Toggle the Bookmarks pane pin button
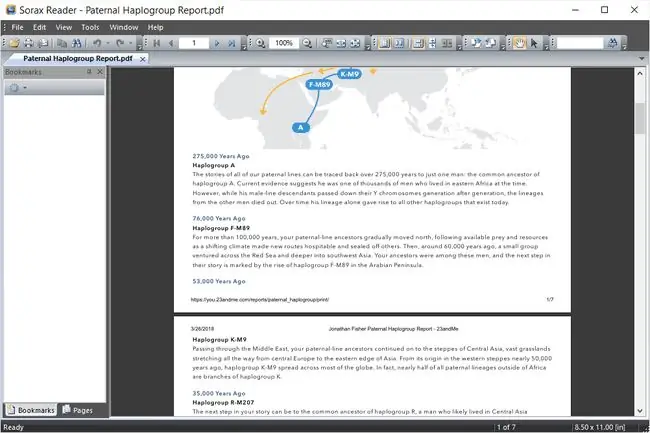Screen dimensions: 650x433 tap(89, 72)
